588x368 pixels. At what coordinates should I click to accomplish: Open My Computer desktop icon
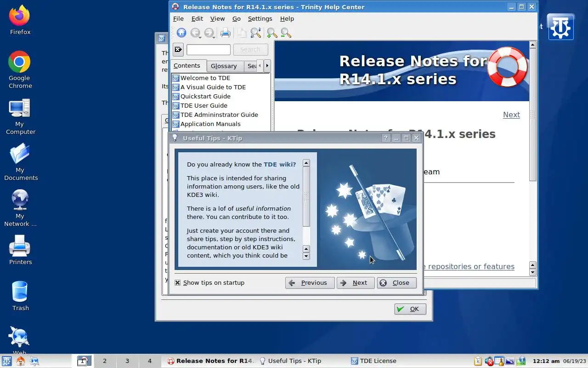19,109
